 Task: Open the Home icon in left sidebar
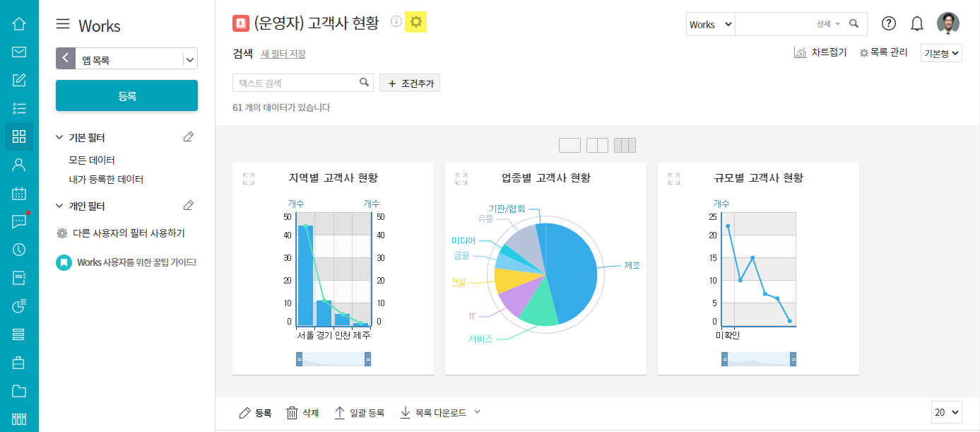point(19,23)
